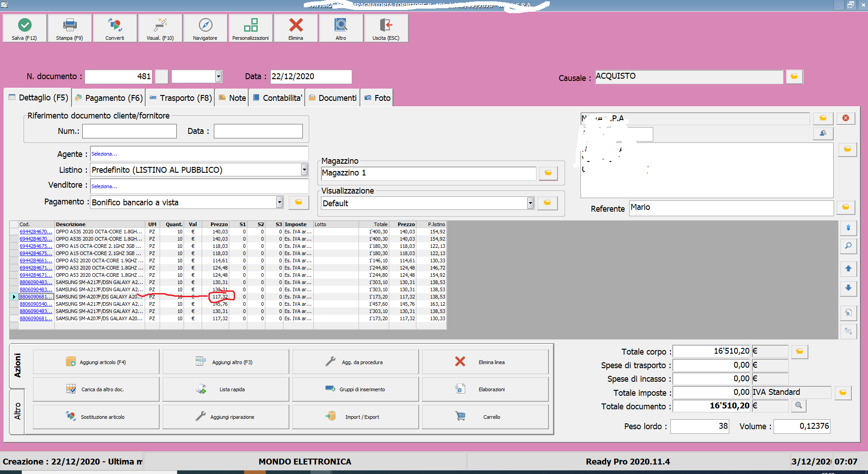Open the Converti document tool

click(115, 28)
